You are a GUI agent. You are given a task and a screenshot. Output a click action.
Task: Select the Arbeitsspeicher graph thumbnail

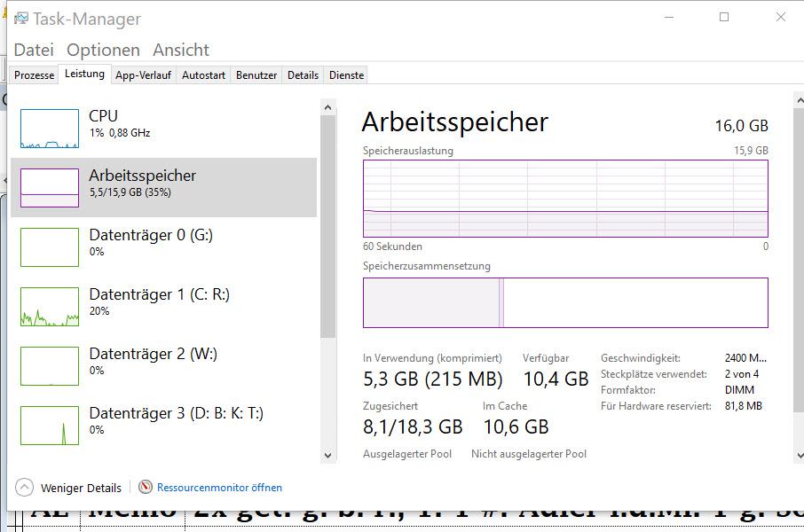tap(50, 188)
